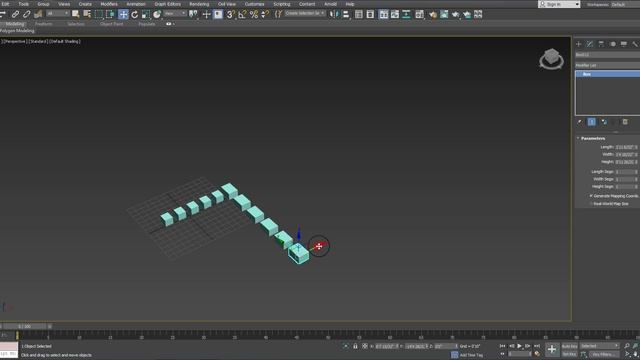This screenshot has width=640, height=360.
Task: Open the Rendering menu
Action: point(199,4)
